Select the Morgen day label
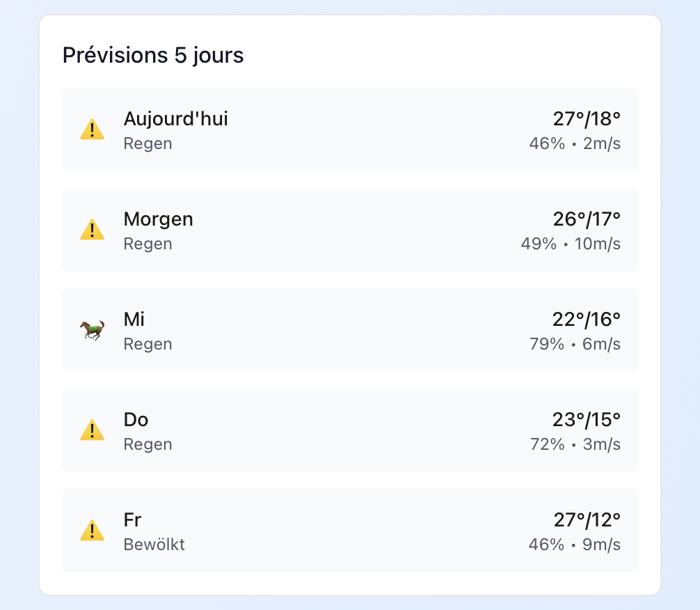This screenshot has width=700, height=610. pyautogui.click(x=158, y=219)
